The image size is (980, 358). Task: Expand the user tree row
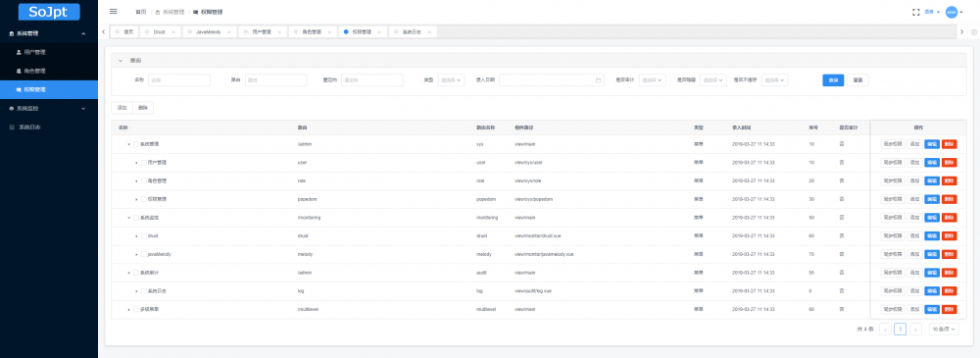pos(136,162)
